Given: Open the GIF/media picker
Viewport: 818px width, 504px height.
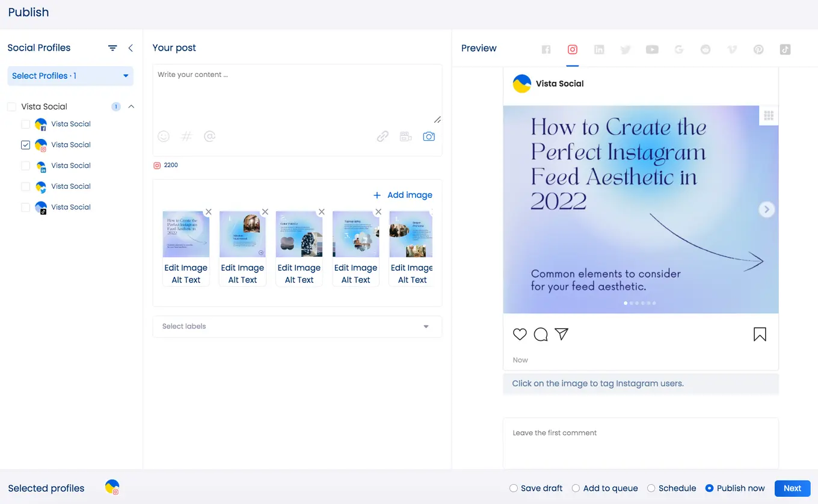Looking at the screenshot, I should [405, 136].
